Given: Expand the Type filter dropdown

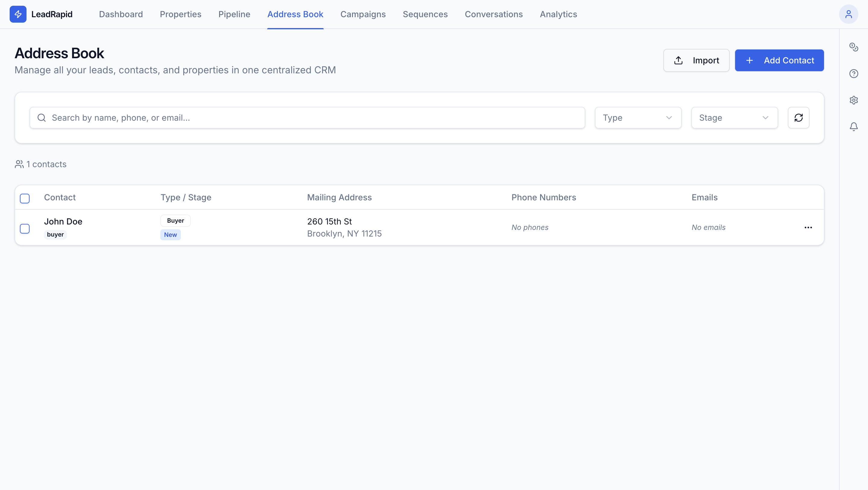Looking at the screenshot, I should pos(638,118).
